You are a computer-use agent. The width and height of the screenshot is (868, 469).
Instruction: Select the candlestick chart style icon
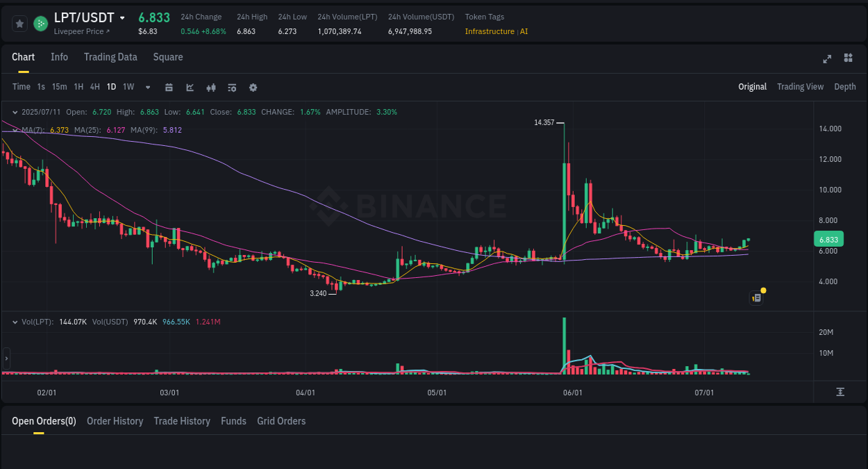tap(210, 87)
